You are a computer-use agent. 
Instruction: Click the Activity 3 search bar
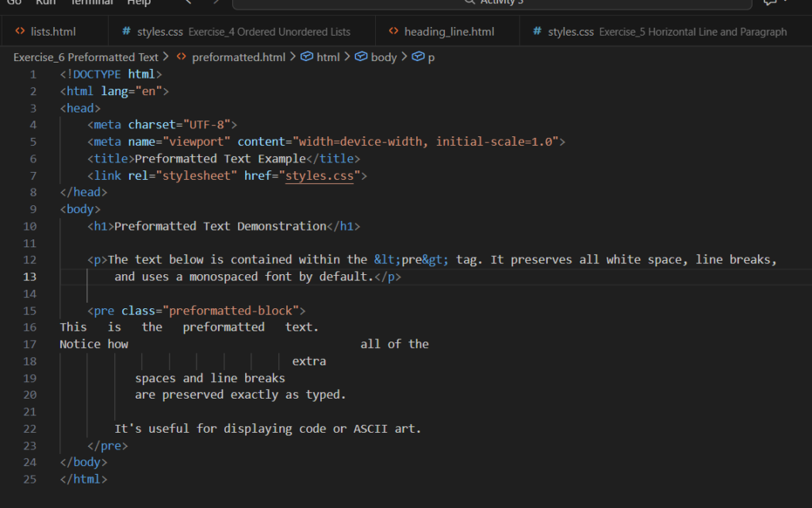coord(492,2)
